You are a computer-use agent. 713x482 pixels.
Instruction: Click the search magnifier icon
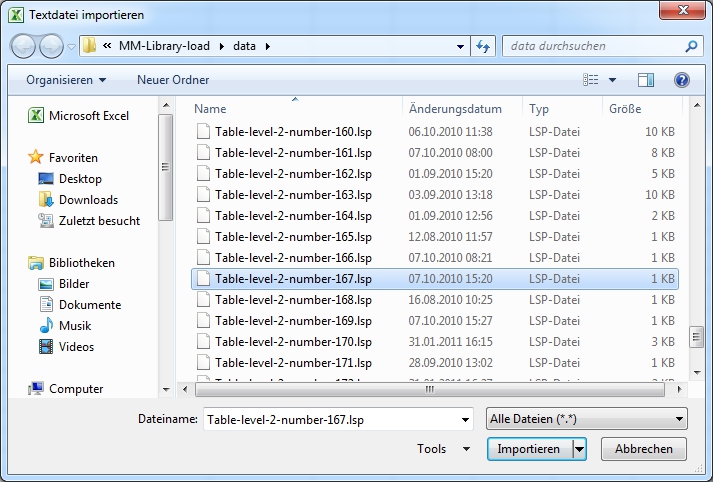pos(691,46)
